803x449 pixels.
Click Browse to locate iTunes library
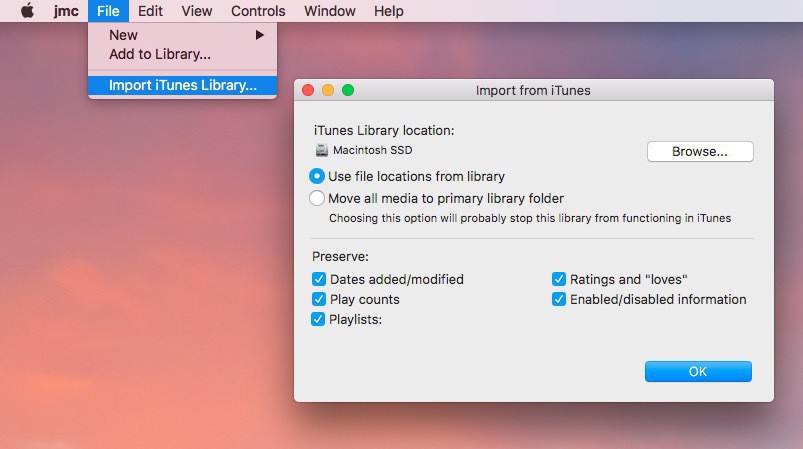coord(700,152)
